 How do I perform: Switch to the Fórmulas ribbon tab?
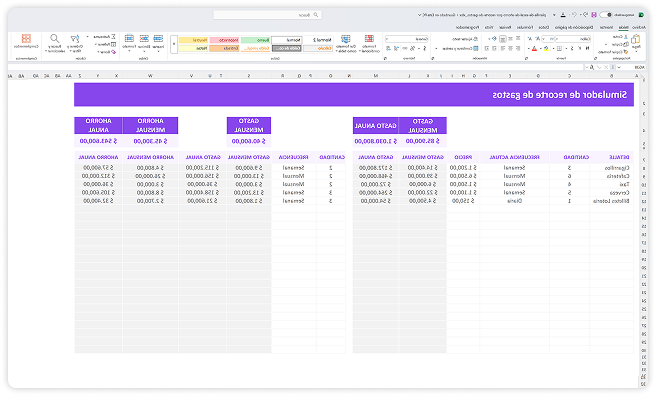(x=525, y=27)
